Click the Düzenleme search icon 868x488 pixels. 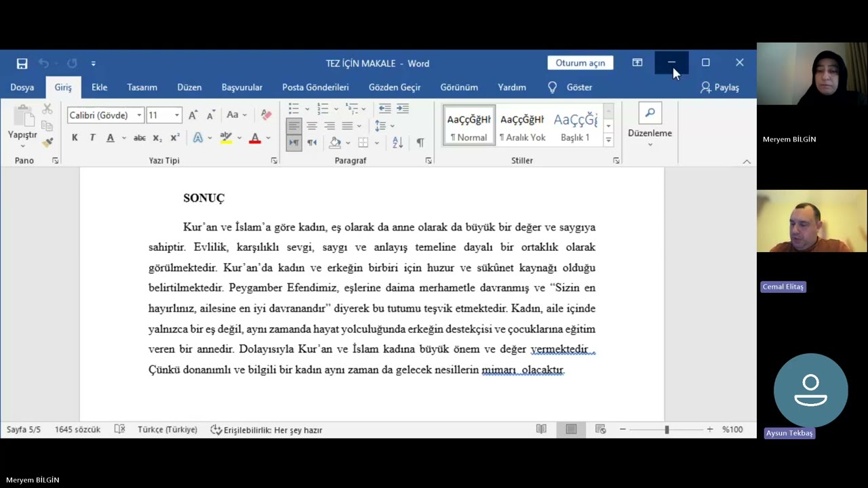(x=650, y=113)
